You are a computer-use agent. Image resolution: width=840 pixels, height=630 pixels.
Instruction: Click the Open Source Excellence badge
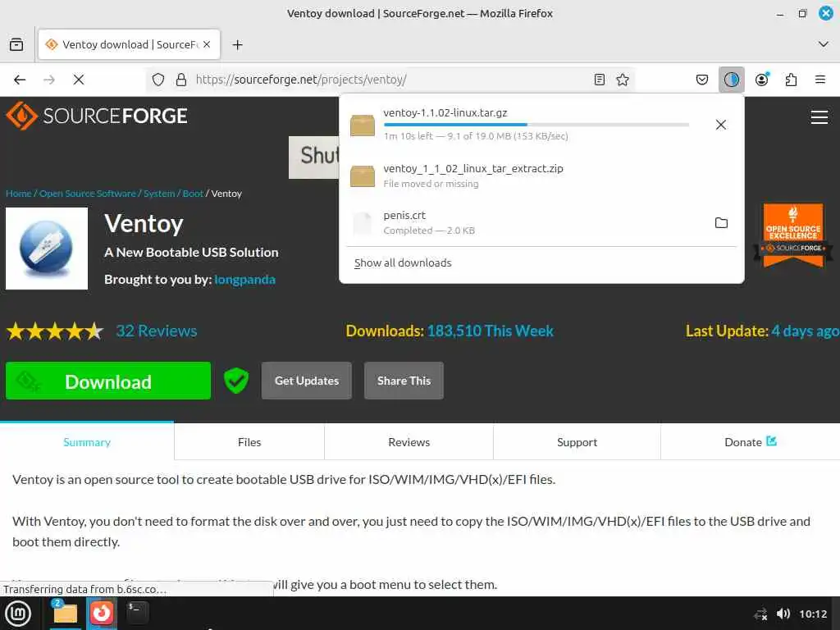(x=793, y=235)
